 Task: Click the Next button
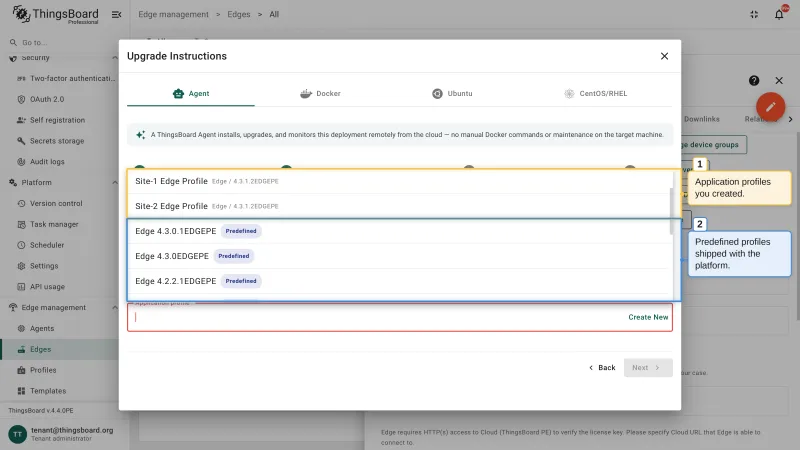[647, 367]
